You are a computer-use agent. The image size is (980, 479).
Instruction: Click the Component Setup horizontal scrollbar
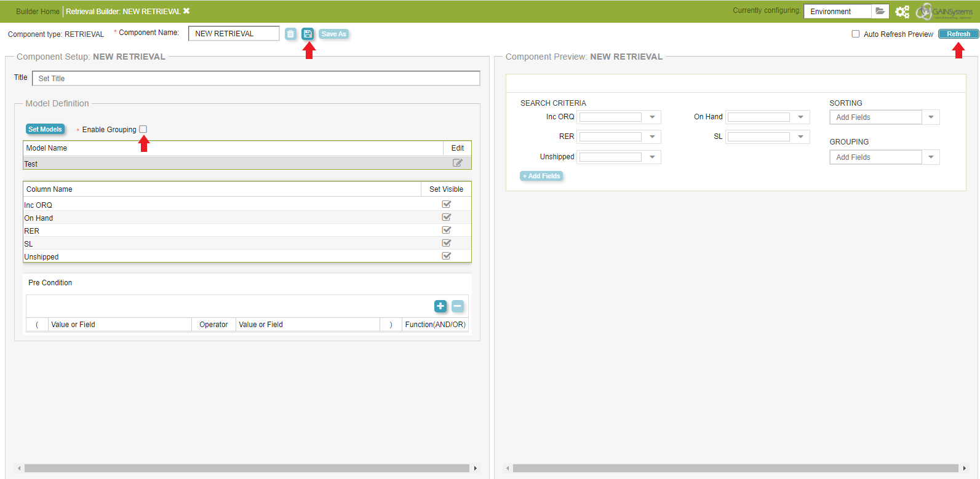246,469
